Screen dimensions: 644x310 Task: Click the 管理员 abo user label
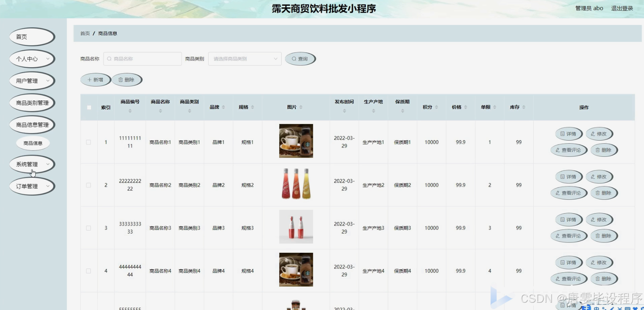click(589, 8)
